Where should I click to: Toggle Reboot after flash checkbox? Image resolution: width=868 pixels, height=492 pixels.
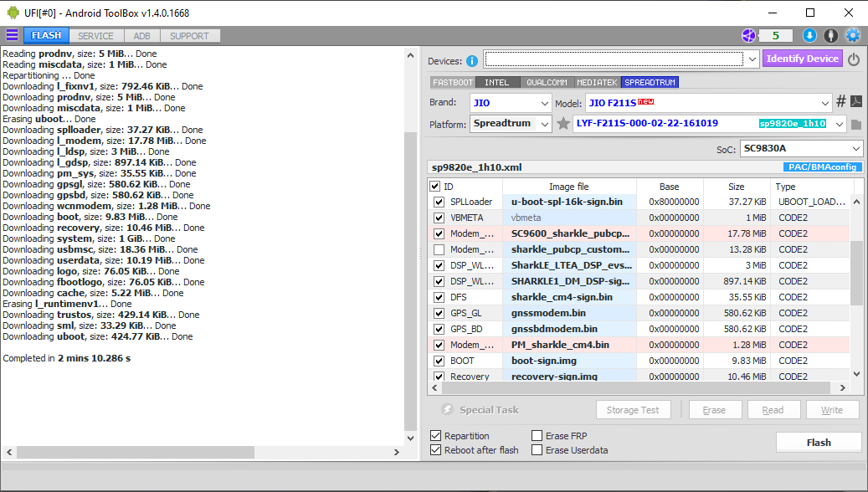pyautogui.click(x=435, y=450)
